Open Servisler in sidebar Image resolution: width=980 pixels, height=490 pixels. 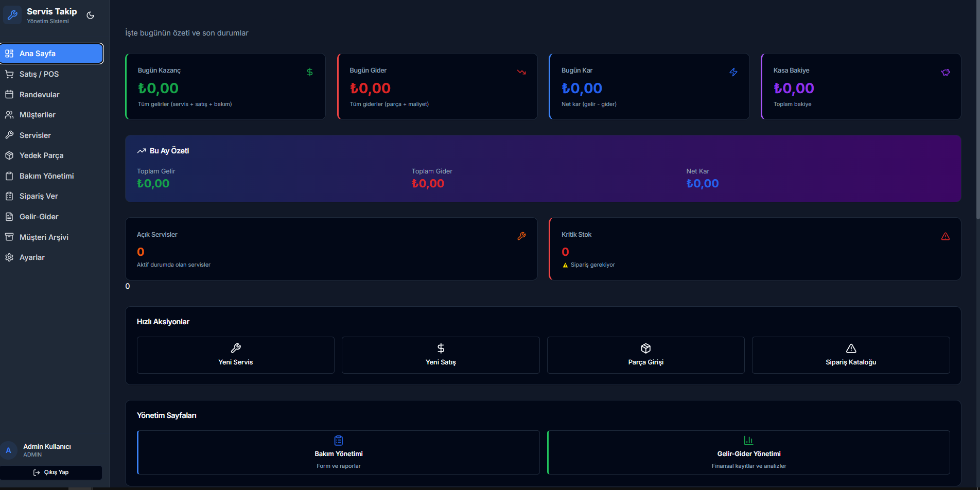click(x=51, y=135)
